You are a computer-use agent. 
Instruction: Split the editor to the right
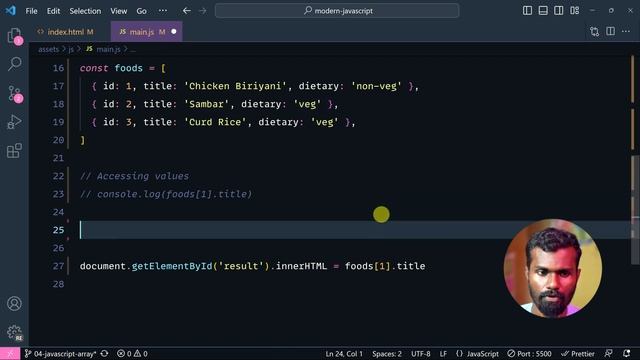(610, 31)
